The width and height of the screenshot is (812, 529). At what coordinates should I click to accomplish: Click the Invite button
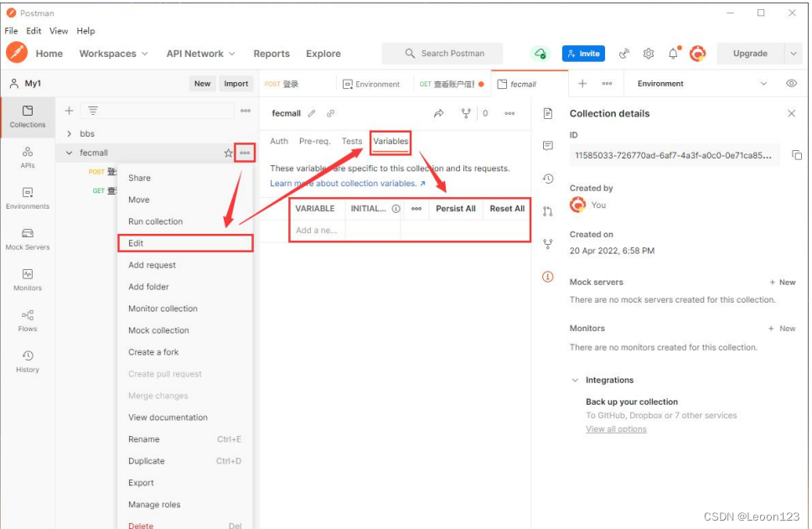coord(583,54)
